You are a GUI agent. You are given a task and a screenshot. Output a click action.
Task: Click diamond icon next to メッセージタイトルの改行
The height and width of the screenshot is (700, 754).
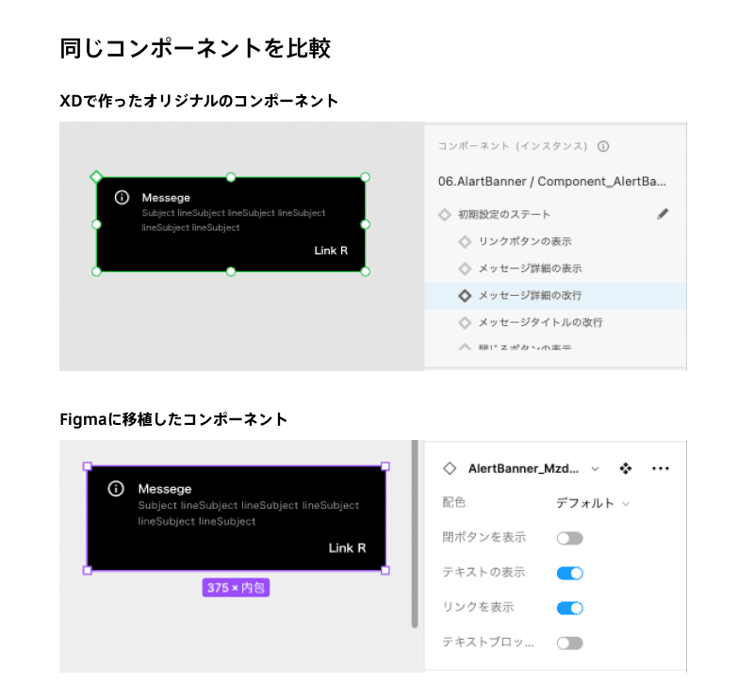465,322
